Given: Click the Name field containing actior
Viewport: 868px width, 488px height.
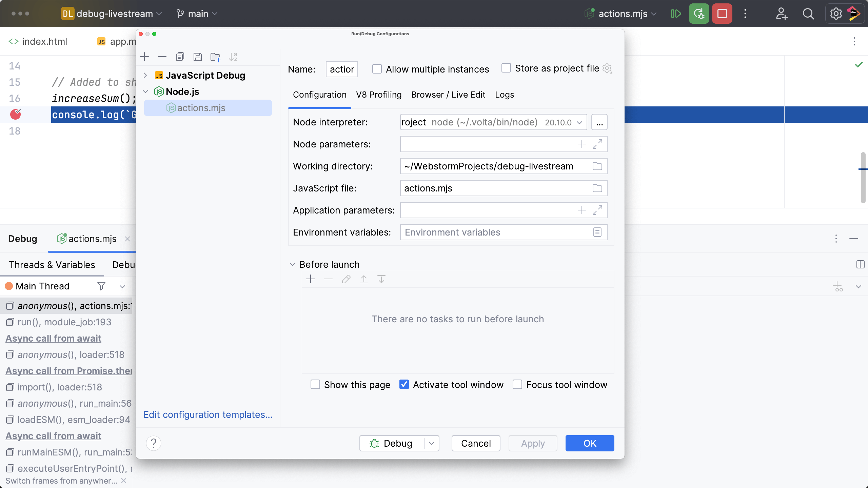Looking at the screenshot, I should 341,69.
